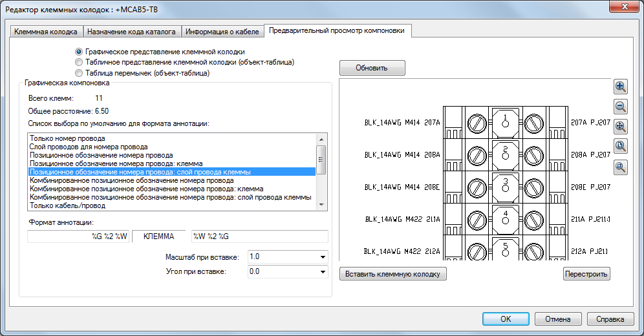
Task: Select Комбинированное item ending слой провода клеммы
Action: tap(171, 197)
